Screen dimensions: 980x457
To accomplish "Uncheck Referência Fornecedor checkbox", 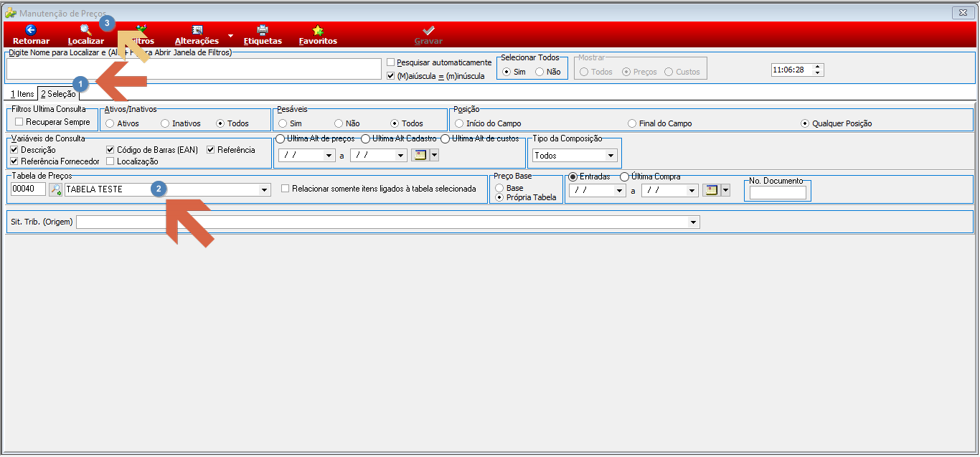I will pyautogui.click(x=15, y=161).
